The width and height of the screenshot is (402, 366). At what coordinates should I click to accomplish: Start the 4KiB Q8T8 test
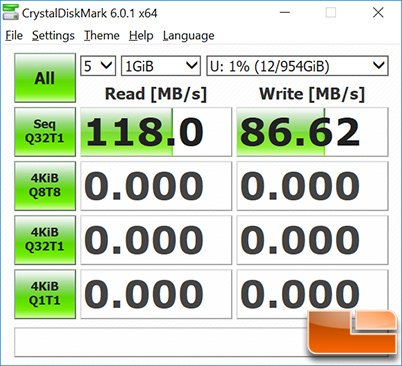pyautogui.click(x=45, y=186)
